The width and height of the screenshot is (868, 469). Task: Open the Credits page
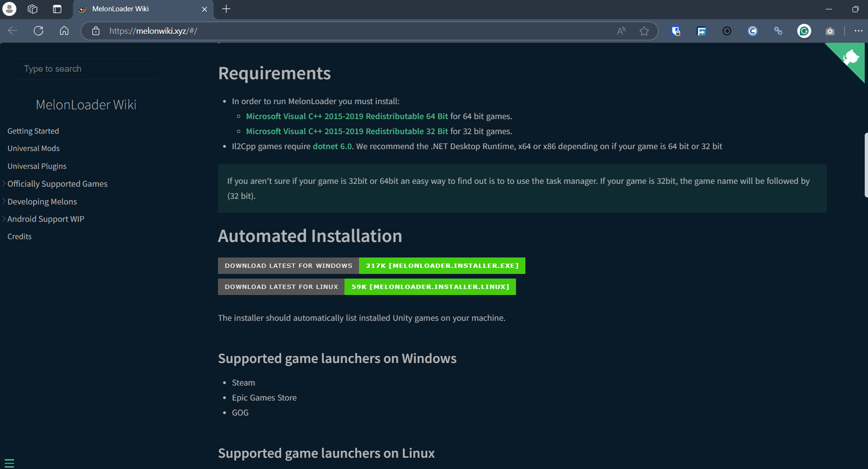(x=19, y=236)
